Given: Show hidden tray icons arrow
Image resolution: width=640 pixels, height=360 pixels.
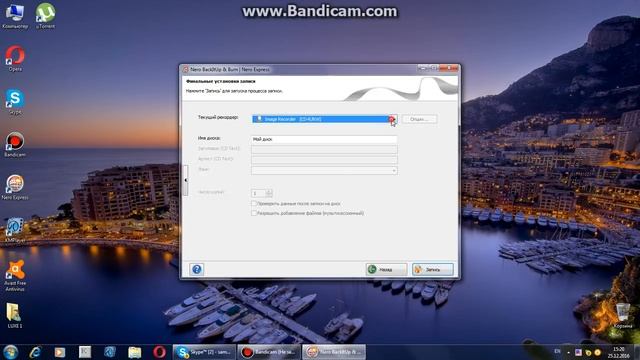Looking at the screenshot, I should (568, 352).
